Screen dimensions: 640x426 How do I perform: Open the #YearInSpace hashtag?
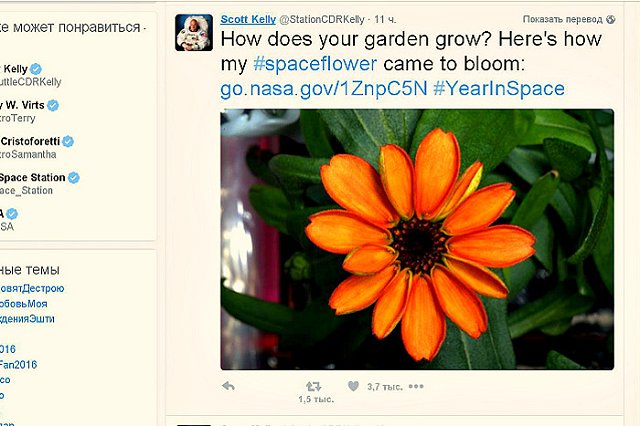(499, 89)
